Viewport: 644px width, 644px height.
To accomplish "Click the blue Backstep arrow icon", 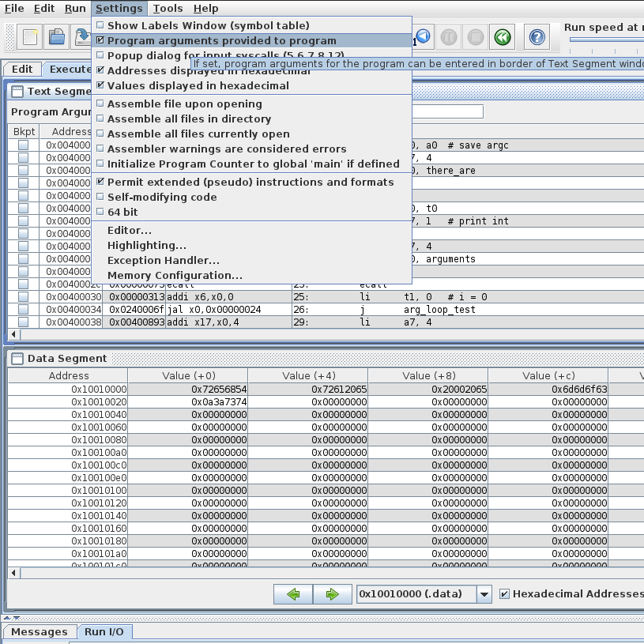I will [x=423, y=36].
